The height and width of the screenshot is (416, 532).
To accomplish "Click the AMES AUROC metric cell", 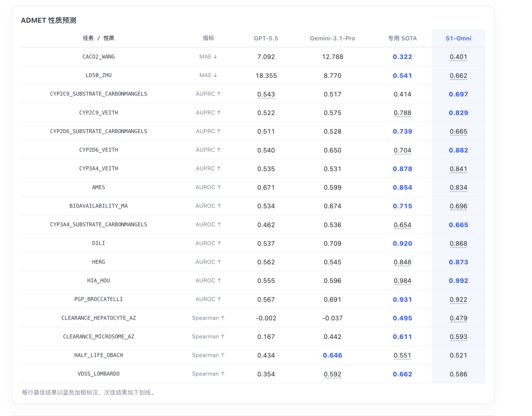I will (x=208, y=187).
